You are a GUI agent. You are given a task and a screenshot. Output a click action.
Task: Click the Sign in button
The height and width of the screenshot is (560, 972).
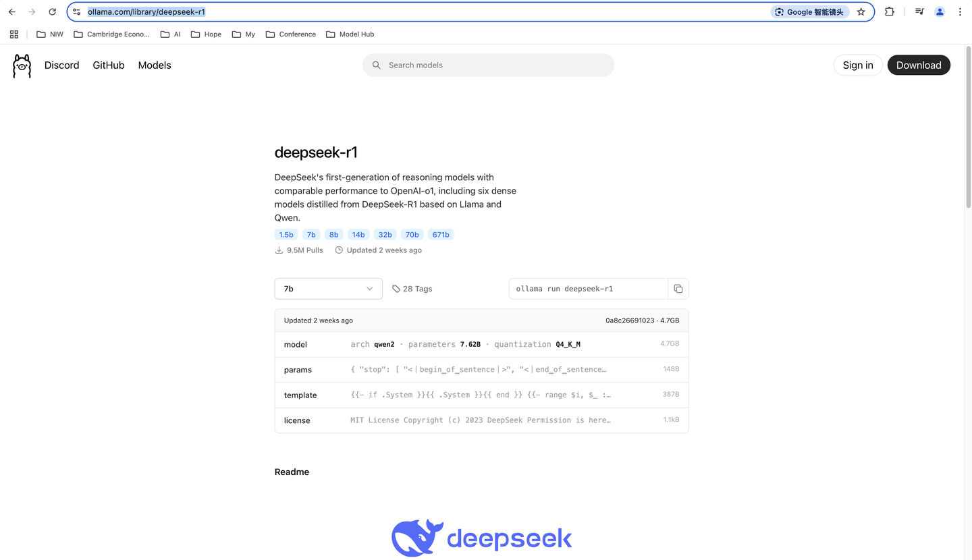(858, 65)
